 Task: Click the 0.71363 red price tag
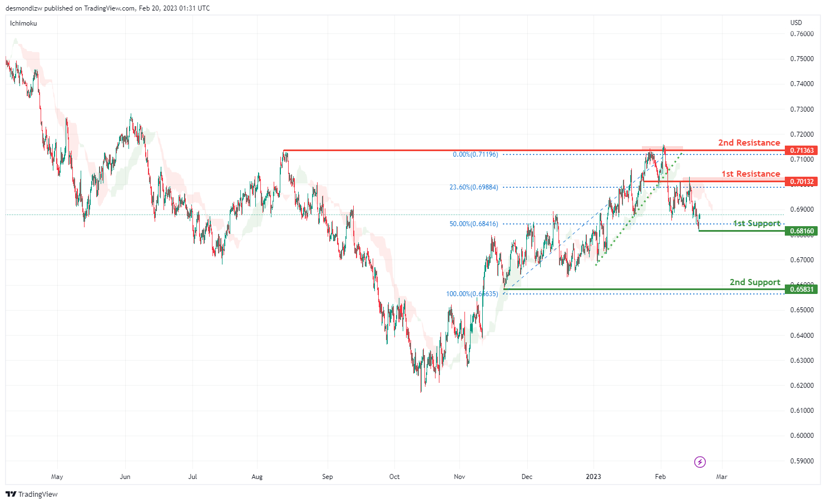coord(801,151)
